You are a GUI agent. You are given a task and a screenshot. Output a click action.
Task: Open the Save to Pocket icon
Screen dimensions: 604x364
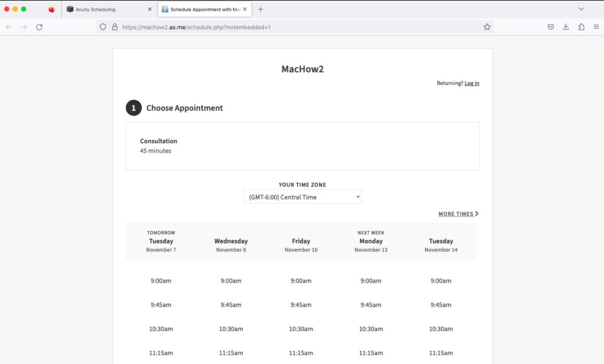(x=550, y=27)
